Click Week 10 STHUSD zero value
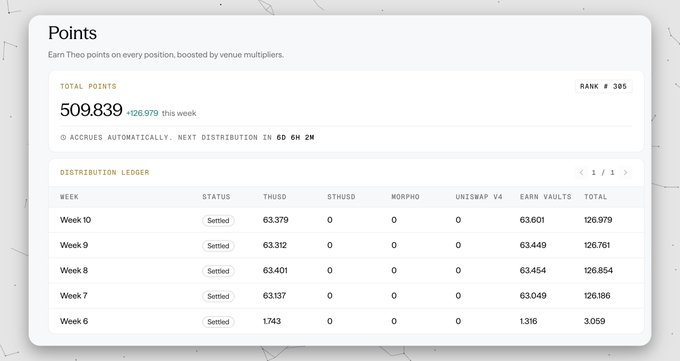The width and height of the screenshot is (680, 361). (330, 220)
